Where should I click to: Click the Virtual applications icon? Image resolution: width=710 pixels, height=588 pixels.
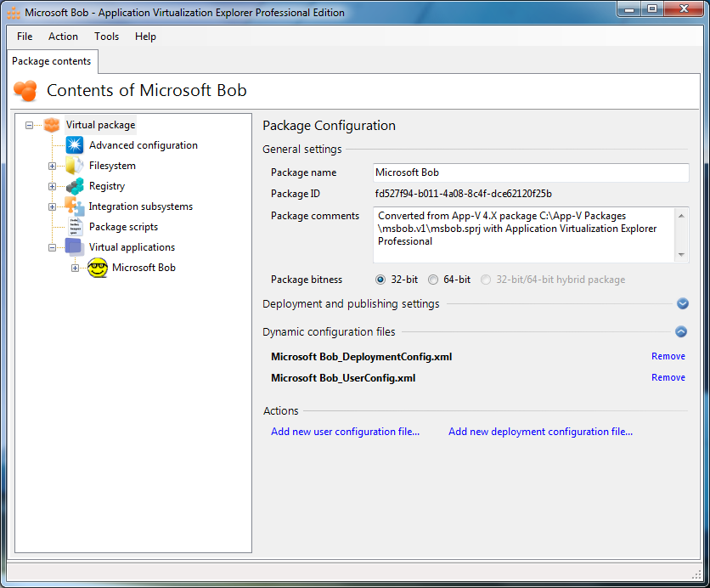pyautogui.click(x=75, y=247)
